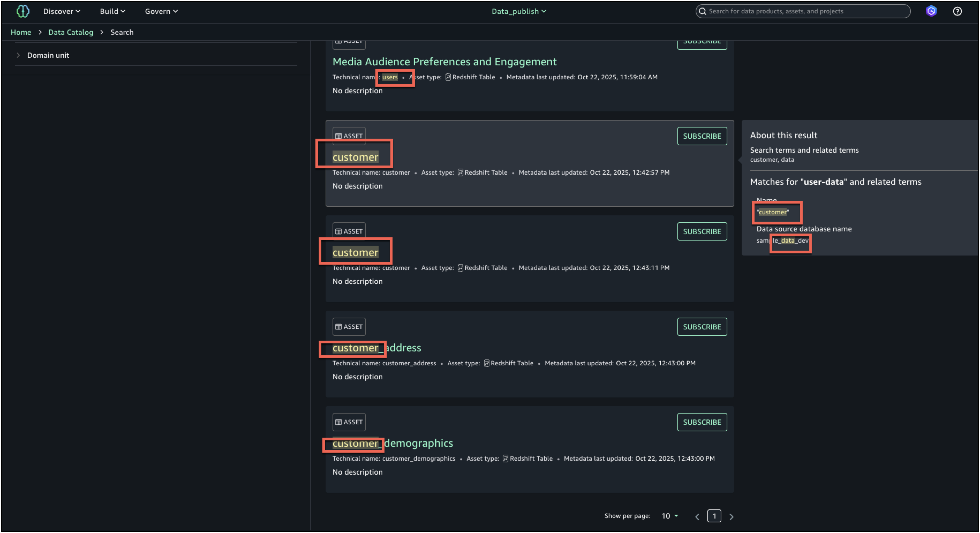980x533 pixels.
Task: Open the Build menu
Action: [112, 12]
